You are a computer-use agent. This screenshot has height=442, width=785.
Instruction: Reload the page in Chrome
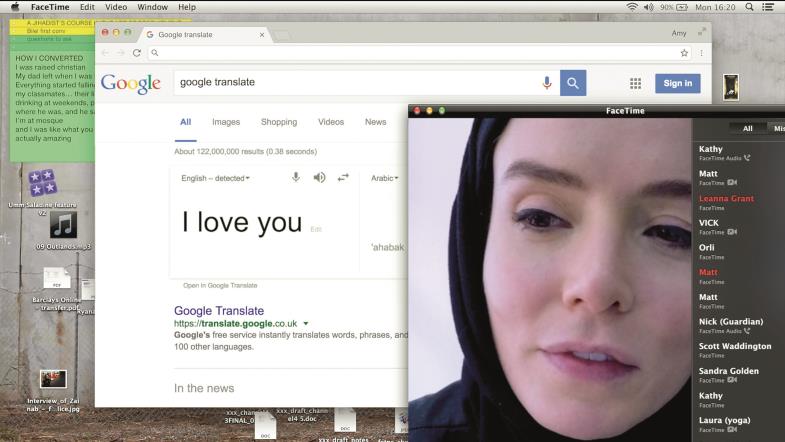(136, 52)
